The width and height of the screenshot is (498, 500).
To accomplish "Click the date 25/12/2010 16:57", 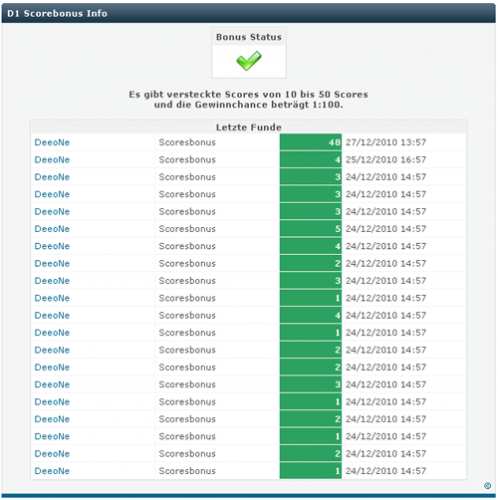I will coord(386,160).
